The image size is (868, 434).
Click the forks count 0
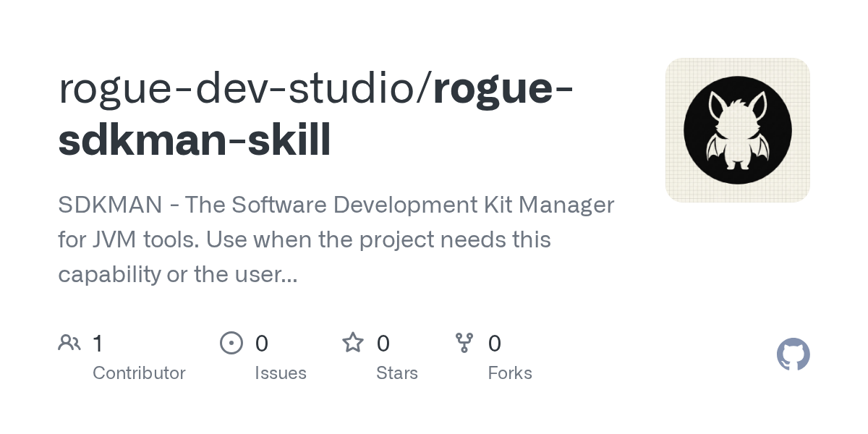[x=495, y=343]
